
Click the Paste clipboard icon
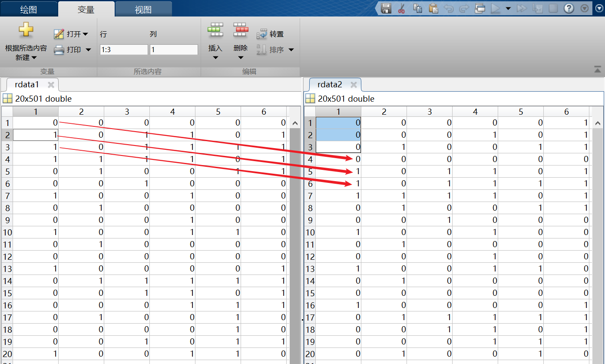coord(433,8)
